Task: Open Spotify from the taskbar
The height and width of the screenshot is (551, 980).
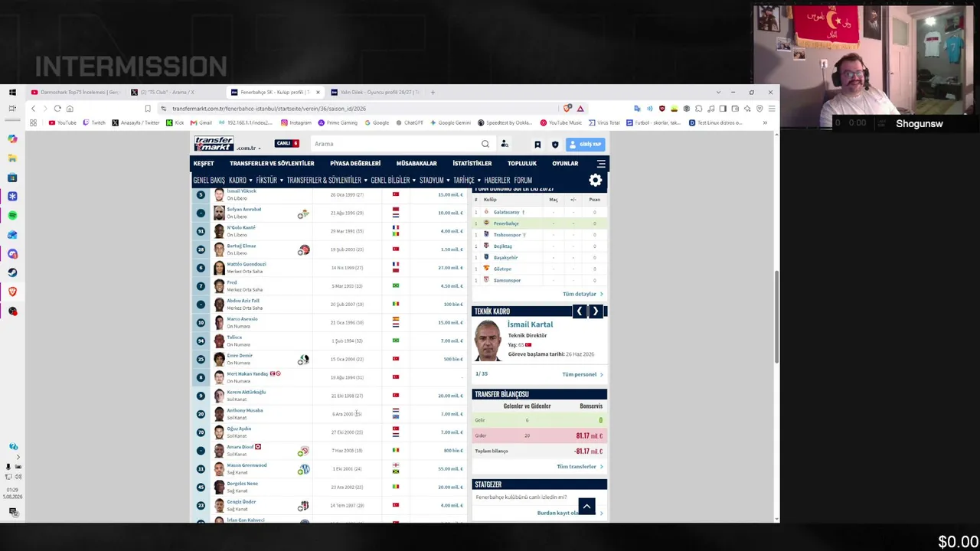Action: click(12, 216)
